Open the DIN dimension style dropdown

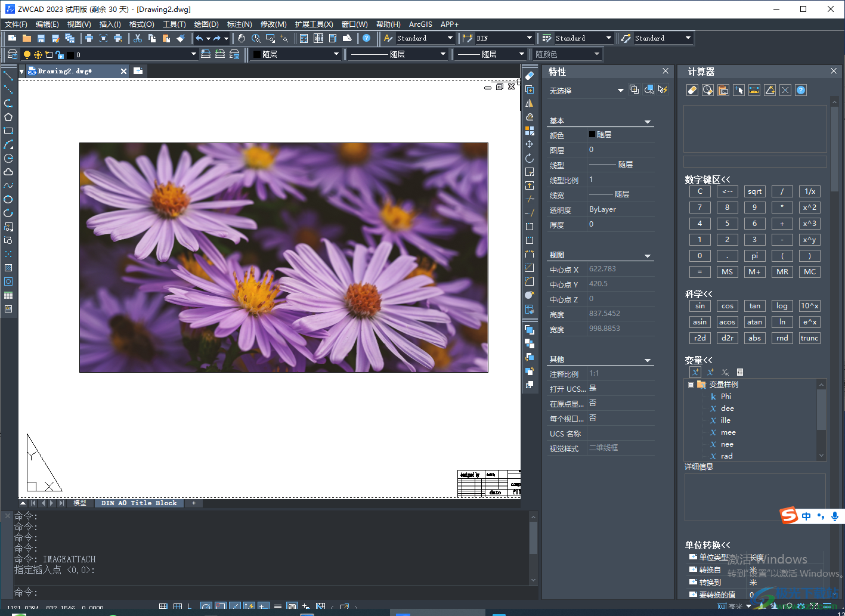(x=530, y=38)
